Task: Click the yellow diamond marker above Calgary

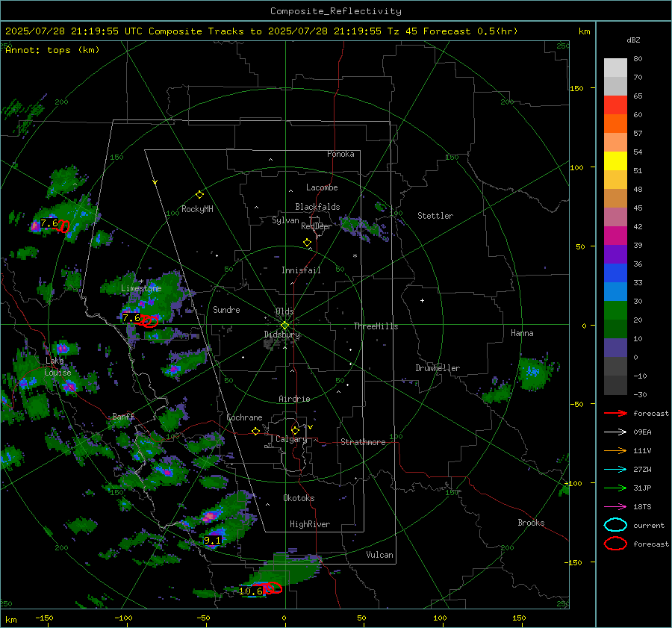Action: tap(295, 430)
